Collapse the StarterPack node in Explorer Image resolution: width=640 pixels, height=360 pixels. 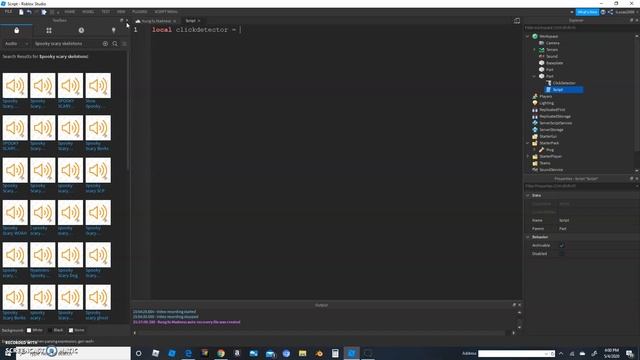pos(528,143)
